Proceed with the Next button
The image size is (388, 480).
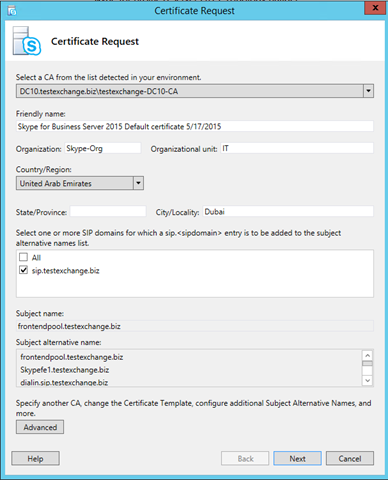click(x=297, y=459)
